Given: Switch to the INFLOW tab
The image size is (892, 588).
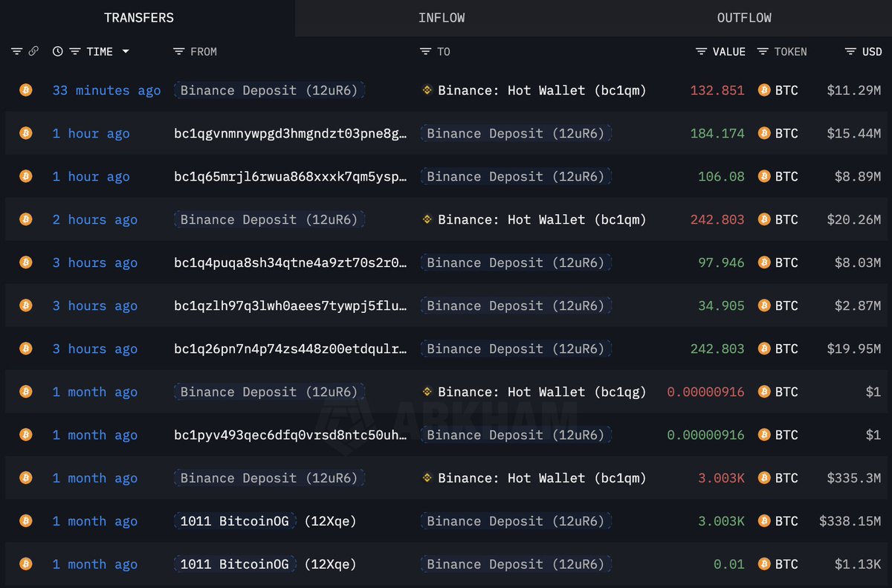Looking at the screenshot, I should pos(442,18).
